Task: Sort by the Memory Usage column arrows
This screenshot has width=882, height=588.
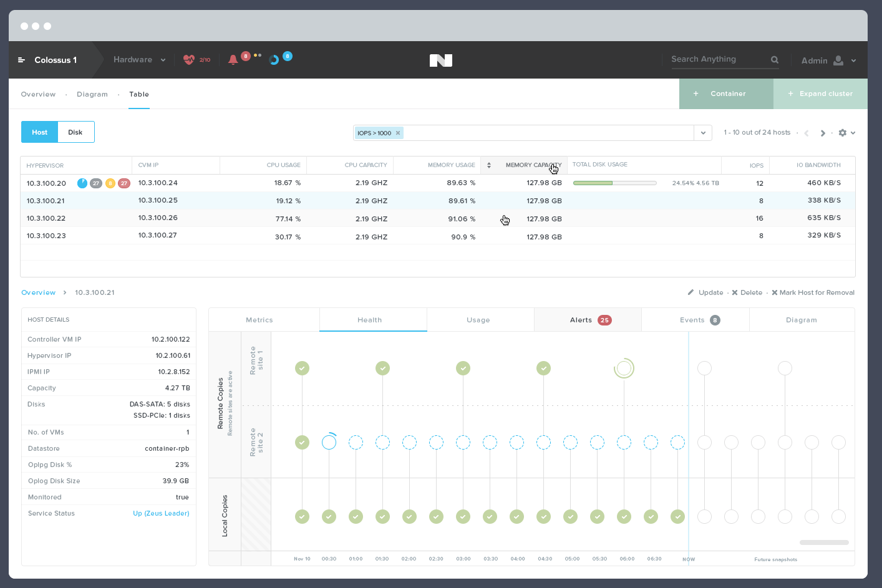Action: (x=489, y=165)
